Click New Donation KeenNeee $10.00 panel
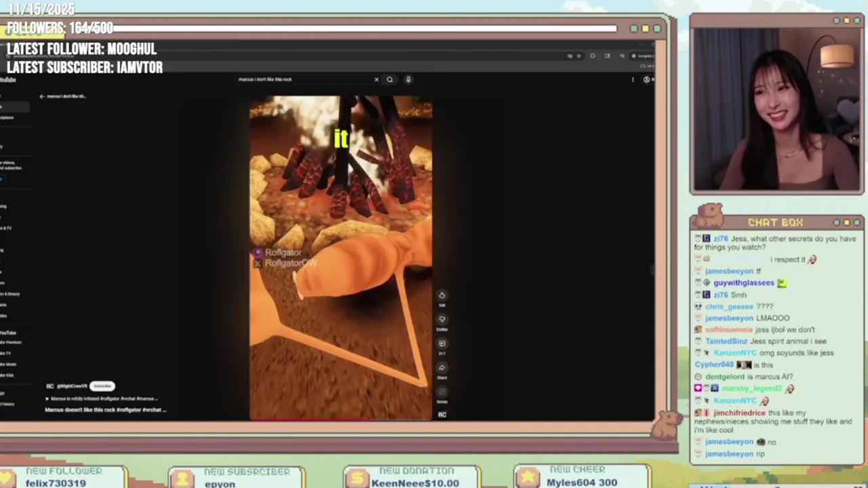This screenshot has height=488, width=868. [412, 477]
